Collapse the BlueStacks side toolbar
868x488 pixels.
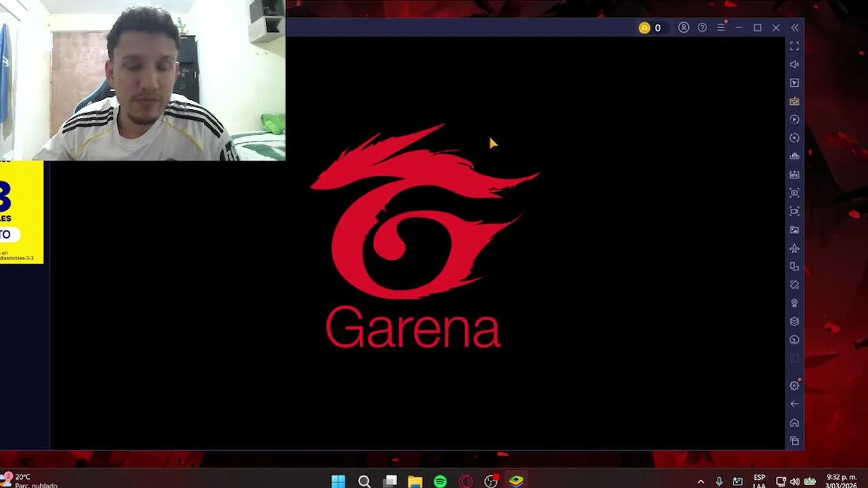coord(795,28)
